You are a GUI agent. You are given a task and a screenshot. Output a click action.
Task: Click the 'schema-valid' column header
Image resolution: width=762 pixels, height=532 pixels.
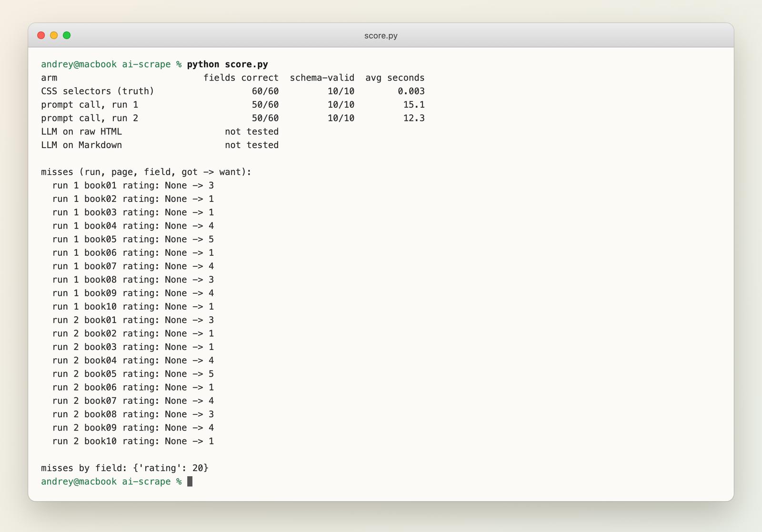322,78
